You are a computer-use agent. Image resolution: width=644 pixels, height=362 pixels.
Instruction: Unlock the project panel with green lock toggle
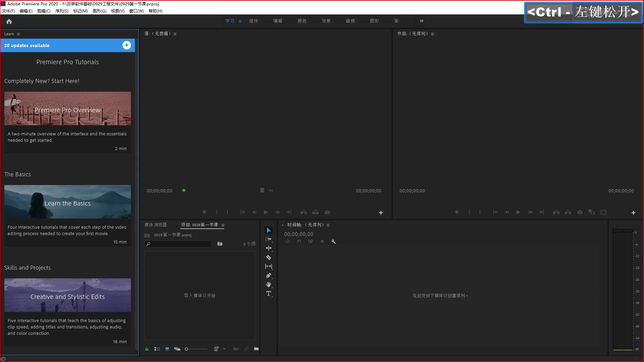147,349
